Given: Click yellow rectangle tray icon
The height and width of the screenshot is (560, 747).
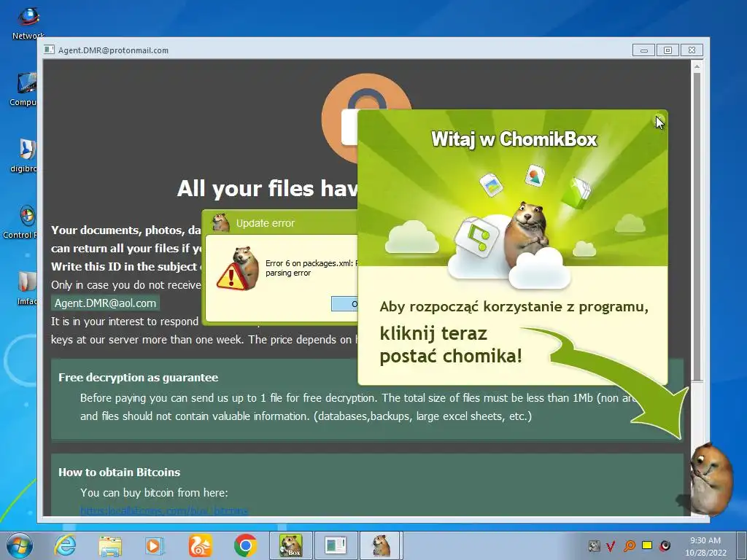Looking at the screenshot, I should (x=647, y=545).
